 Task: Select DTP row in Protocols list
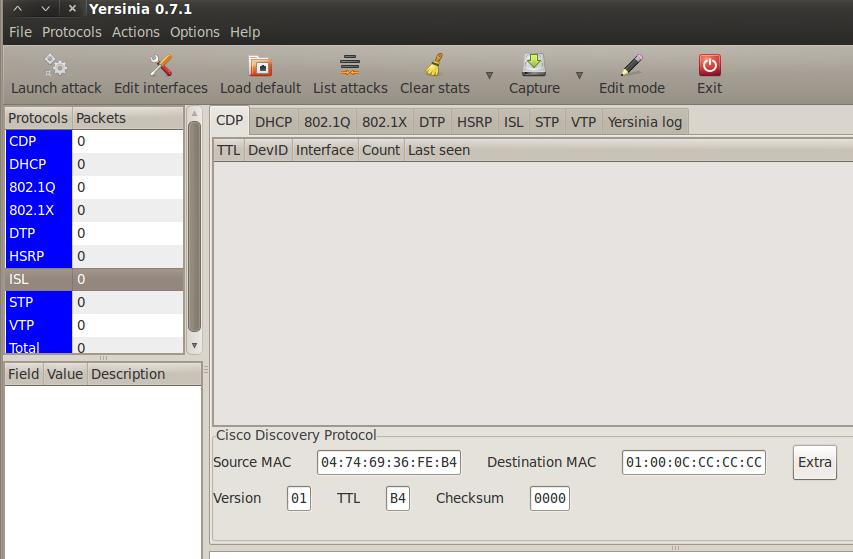pos(94,233)
